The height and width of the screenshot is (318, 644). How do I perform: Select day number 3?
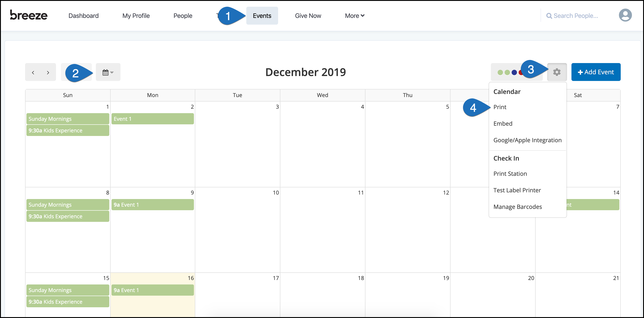[x=277, y=107]
